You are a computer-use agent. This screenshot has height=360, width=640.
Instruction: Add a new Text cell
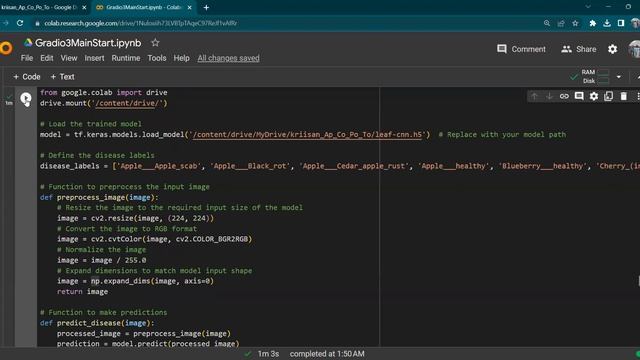click(62, 77)
